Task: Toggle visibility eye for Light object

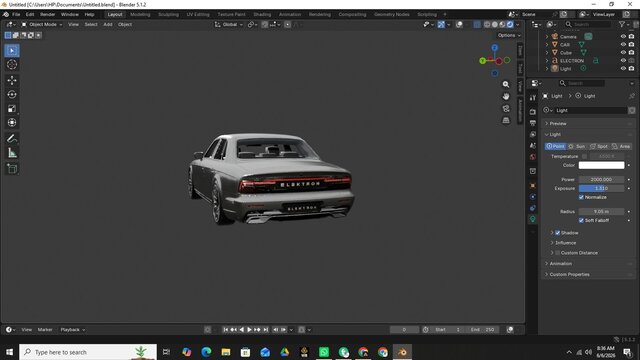Action: point(623,69)
